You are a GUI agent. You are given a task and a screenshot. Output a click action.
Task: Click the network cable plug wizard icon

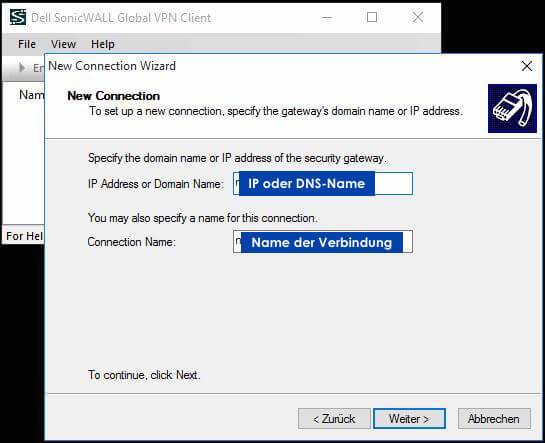512,108
